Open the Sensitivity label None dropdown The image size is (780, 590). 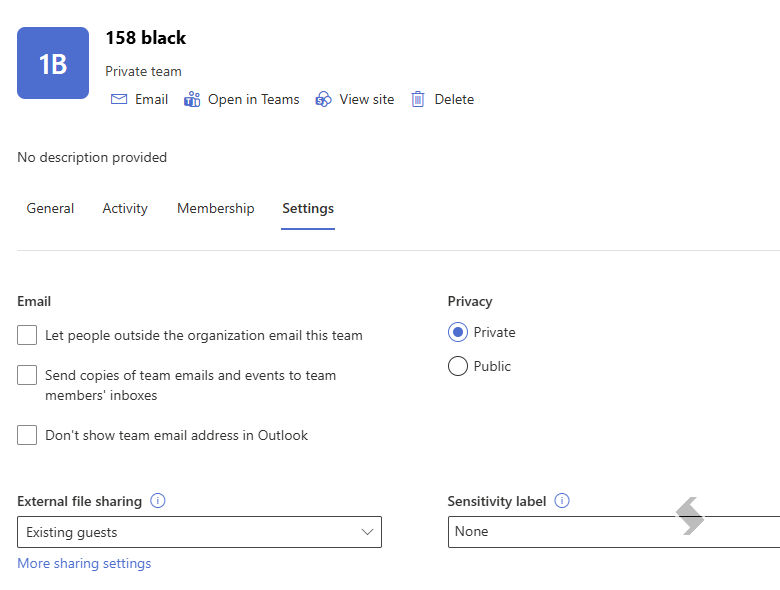pyautogui.click(x=614, y=532)
